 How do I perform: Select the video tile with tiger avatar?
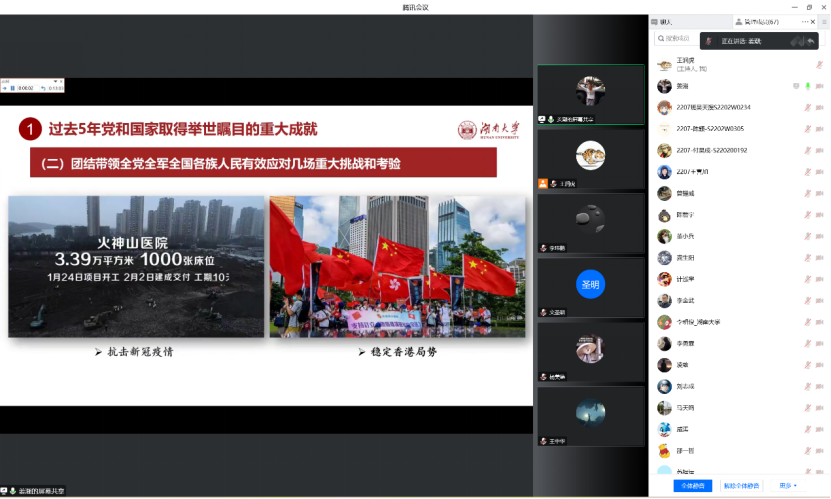[590, 158]
